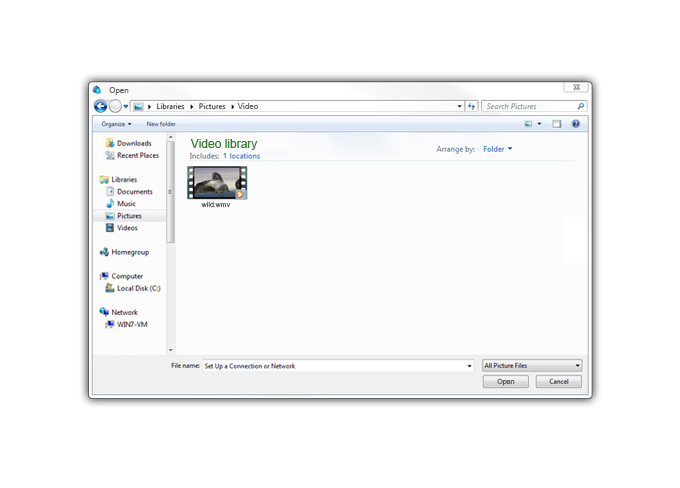This screenshot has height=488, width=680.
Task: Toggle the preview pane icon
Action: coord(557,124)
